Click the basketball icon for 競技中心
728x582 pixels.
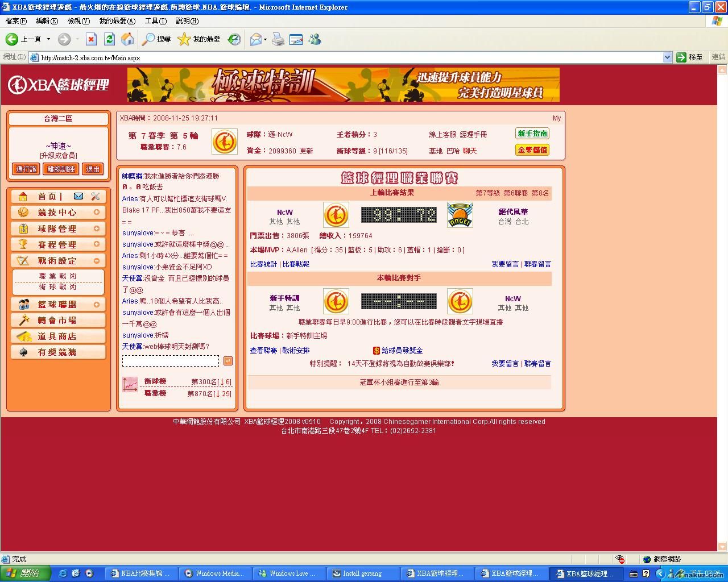[x=23, y=212]
